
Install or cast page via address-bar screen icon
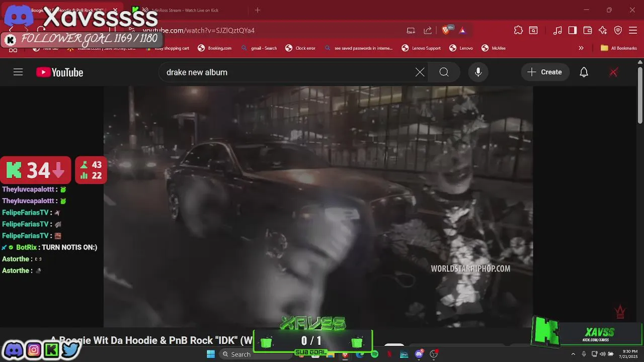[411, 30]
